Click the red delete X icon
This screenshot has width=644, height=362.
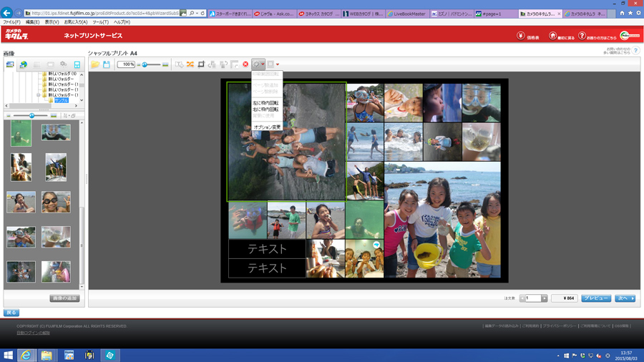coord(245,64)
